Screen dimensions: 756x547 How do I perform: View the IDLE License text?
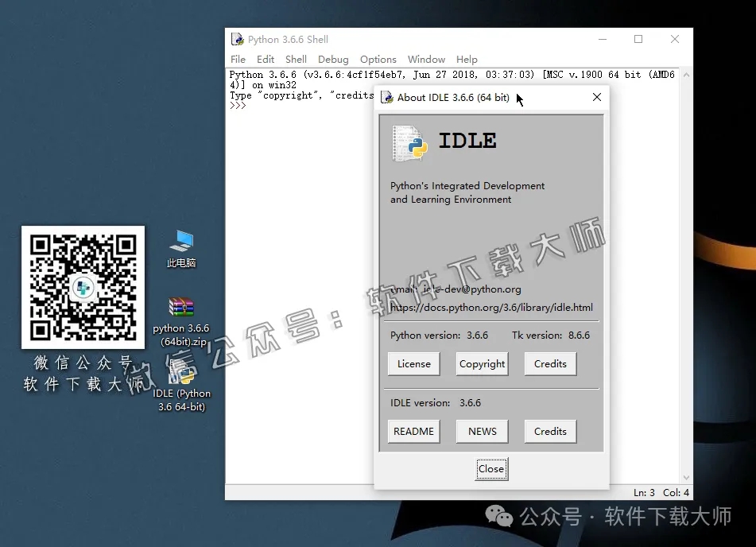413,363
